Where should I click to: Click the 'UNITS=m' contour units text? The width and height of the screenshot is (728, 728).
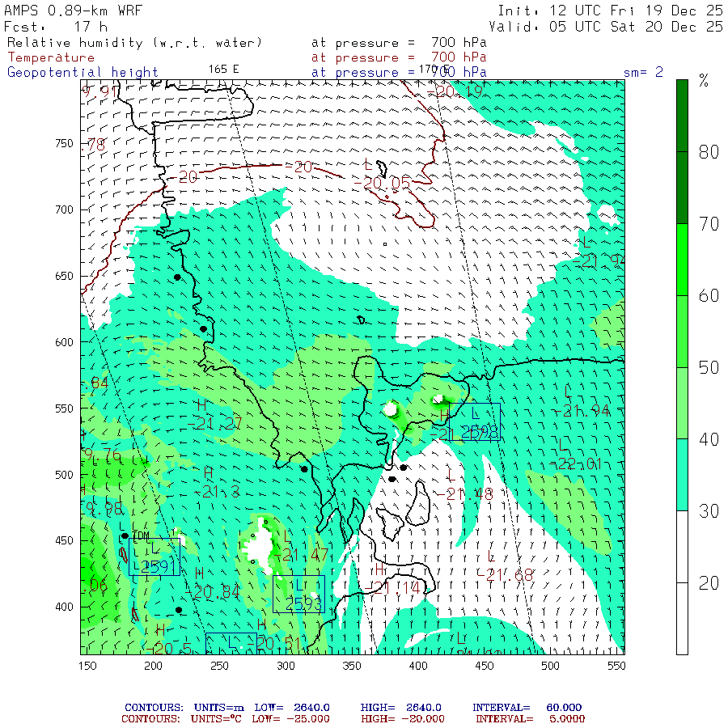click(218, 708)
